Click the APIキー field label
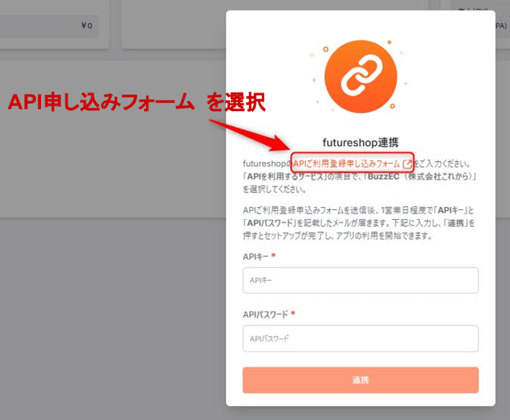The image size is (510, 420). (x=255, y=257)
